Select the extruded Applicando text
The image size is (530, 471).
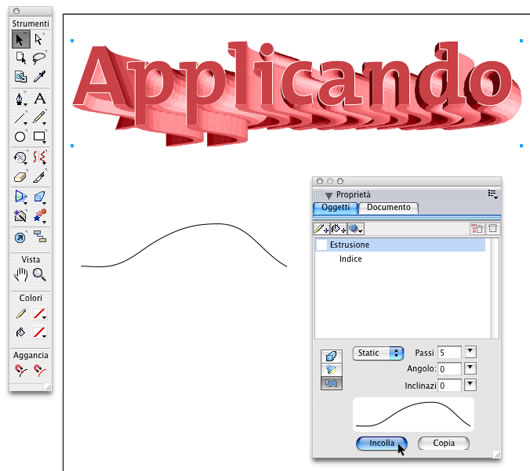coord(296,93)
